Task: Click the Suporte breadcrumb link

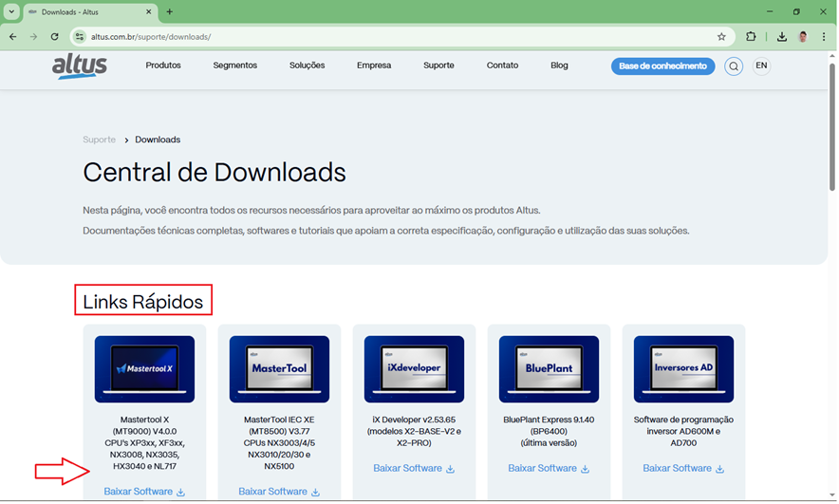Action: (99, 140)
